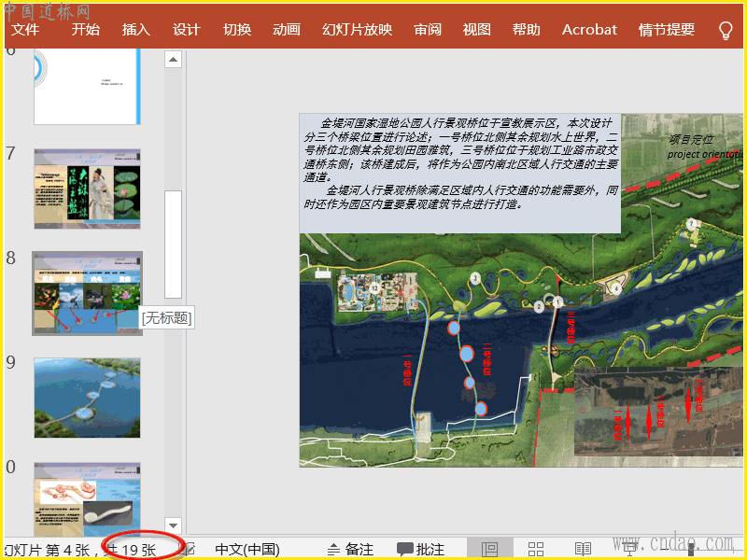Viewport: 747px width, 560px height.
Task: Click the spell check icon in status bar
Action: (190, 549)
